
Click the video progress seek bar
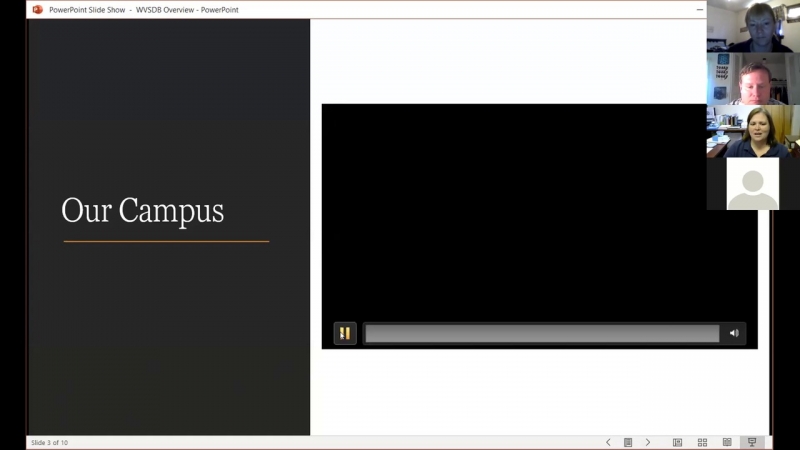point(541,334)
